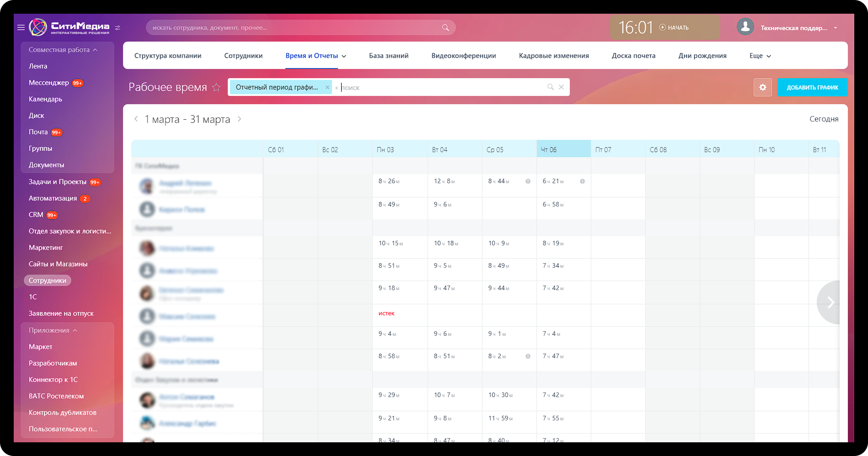Expand the Еще menu dropdown
This screenshot has width=868, height=456.
[x=760, y=56]
